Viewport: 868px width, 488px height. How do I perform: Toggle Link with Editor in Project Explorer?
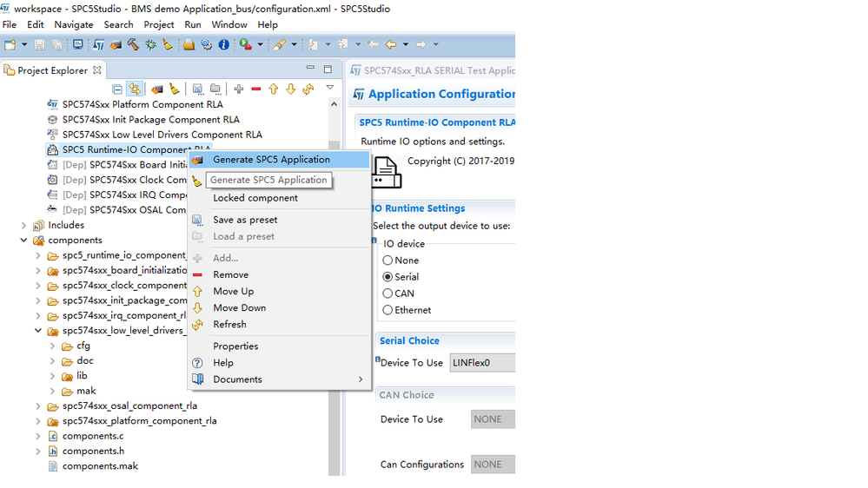(x=135, y=89)
